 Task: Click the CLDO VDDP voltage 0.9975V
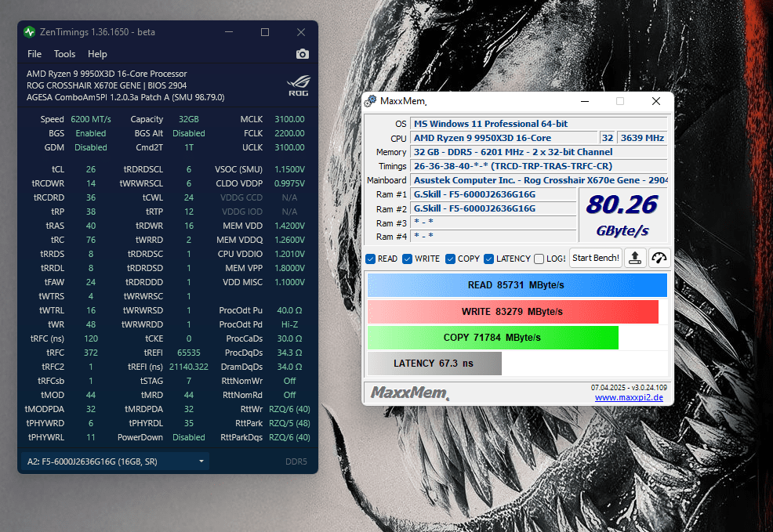pyautogui.click(x=289, y=183)
